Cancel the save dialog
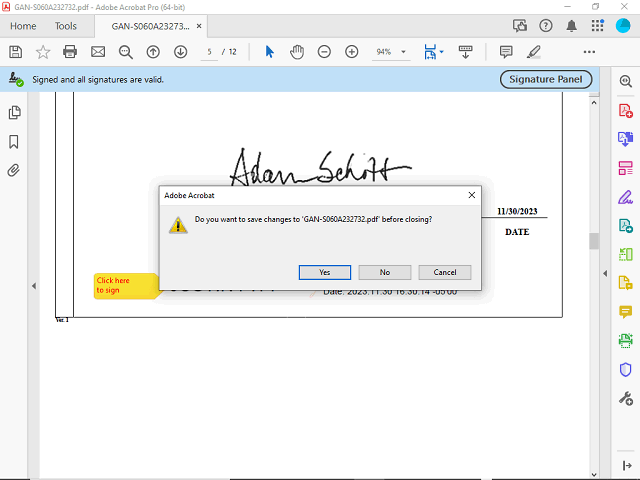The width and height of the screenshot is (640, 480). pos(444,272)
